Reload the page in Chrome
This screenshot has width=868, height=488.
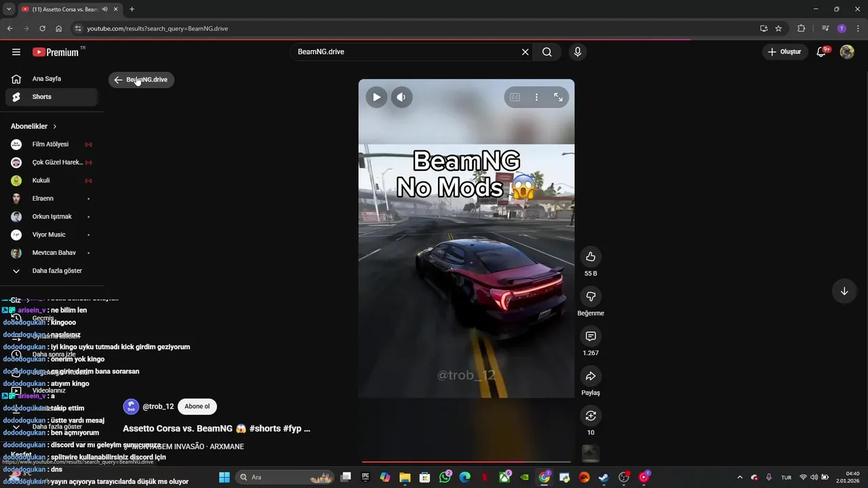click(42, 28)
